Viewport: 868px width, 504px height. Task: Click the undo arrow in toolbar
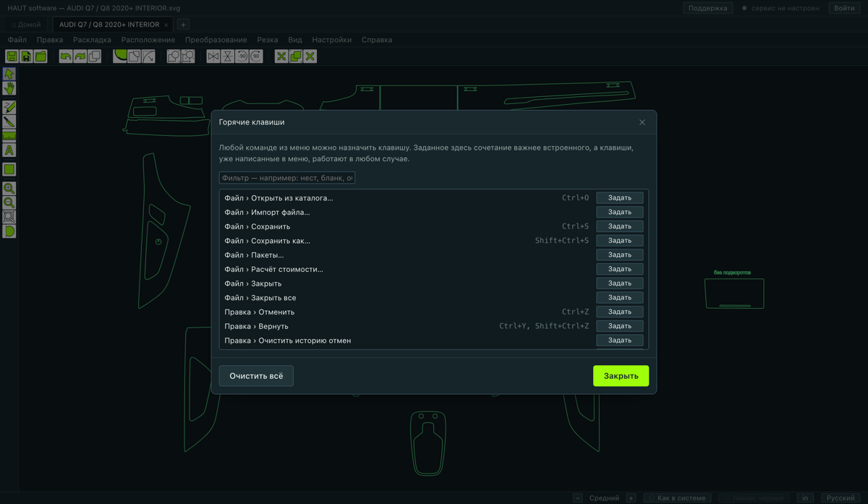66,56
